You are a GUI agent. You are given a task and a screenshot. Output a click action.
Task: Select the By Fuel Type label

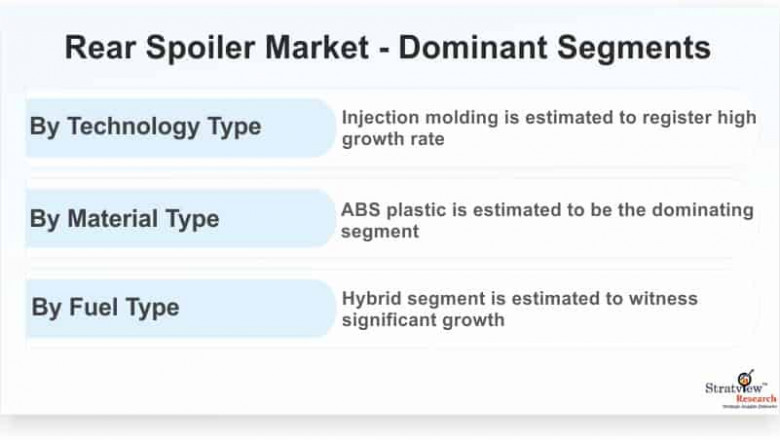coord(105,308)
